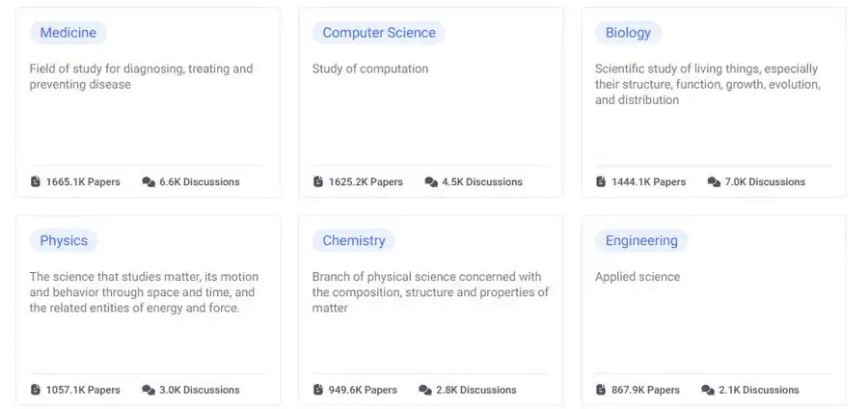Click the discussions chat icon in Engineering card

(x=708, y=390)
